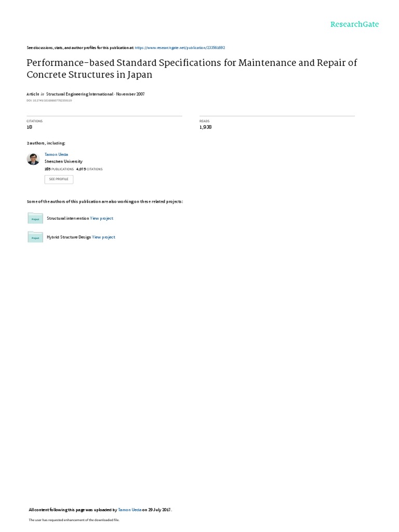The image size is (399, 532).
Task: Click the Structural Engineering International journal name
Action: point(81,94)
